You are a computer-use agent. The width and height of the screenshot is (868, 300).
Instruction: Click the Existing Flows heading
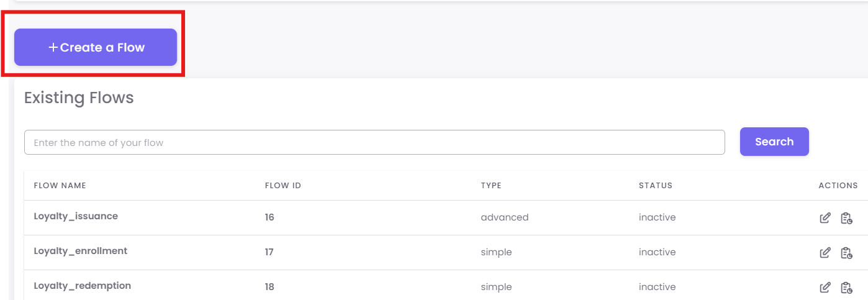point(79,98)
